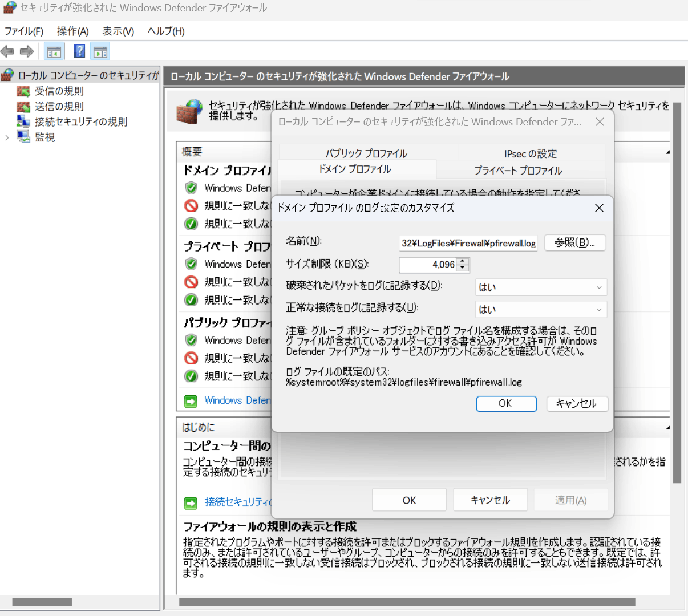This screenshot has height=616, width=688.
Task: Expand the 監視 tree node
Action: pos(7,137)
